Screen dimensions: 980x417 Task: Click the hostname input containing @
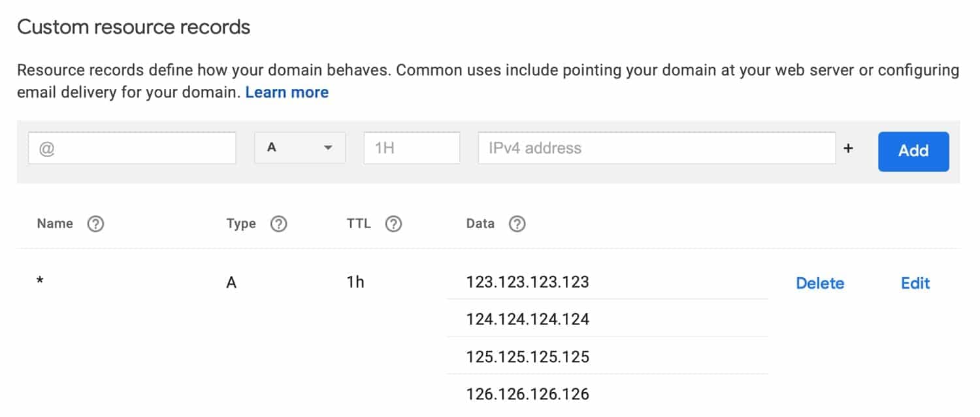pyautogui.click(x=131, y=148)
